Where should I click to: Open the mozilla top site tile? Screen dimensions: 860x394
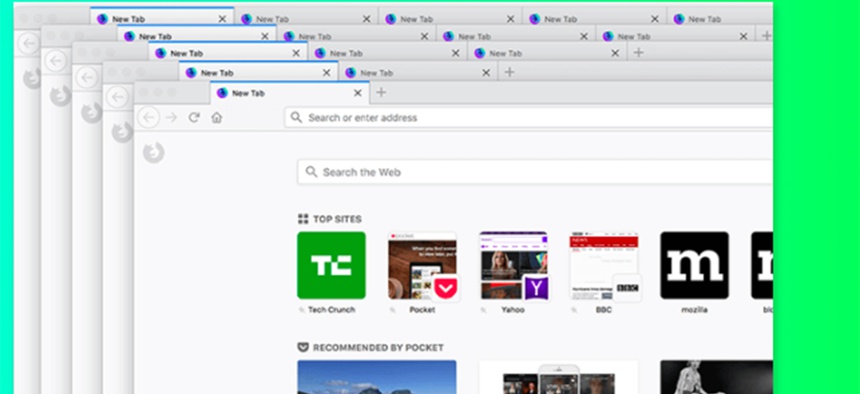[x=694, y=265]
